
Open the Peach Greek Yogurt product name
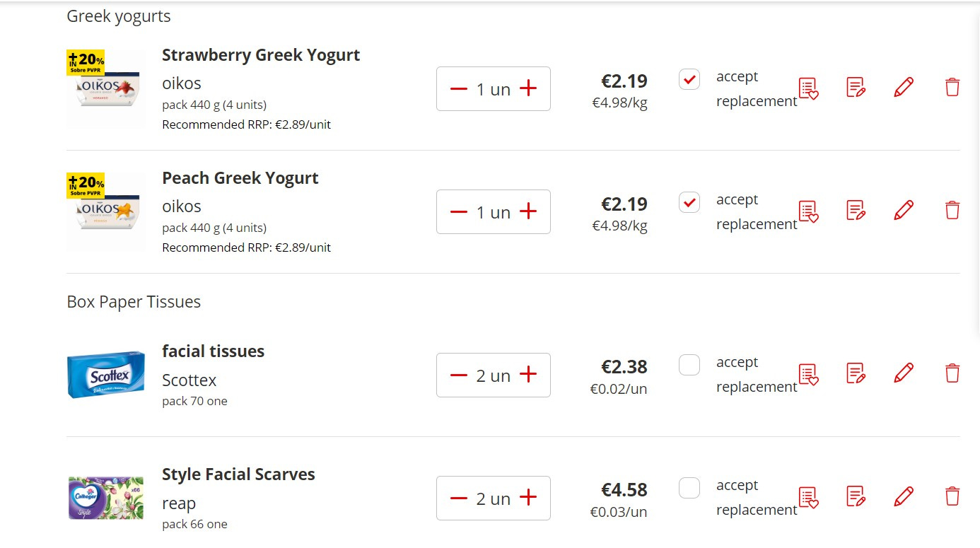[x=240, y=178]
